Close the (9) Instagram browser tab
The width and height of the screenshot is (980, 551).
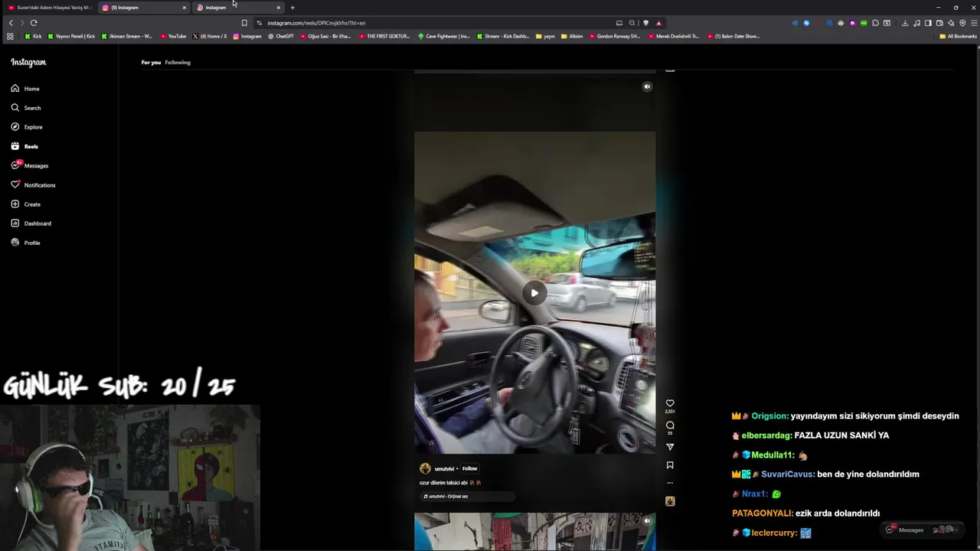tap(184, 8)
